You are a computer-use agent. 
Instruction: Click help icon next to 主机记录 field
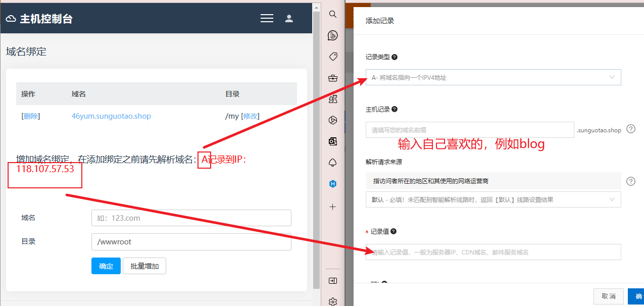tap(630, 129)
